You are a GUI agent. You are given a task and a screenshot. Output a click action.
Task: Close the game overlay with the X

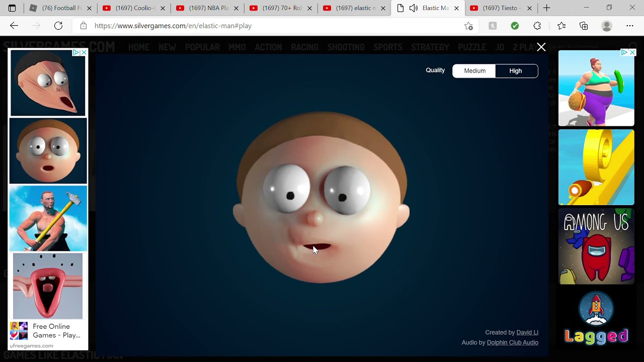click(x=541, y=47)
